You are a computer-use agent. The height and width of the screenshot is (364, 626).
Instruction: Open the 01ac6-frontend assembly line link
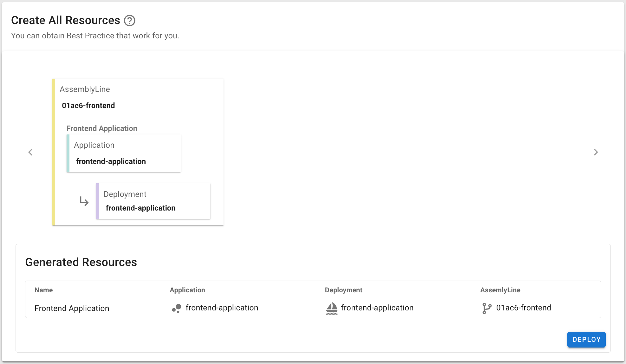(524, 308)
